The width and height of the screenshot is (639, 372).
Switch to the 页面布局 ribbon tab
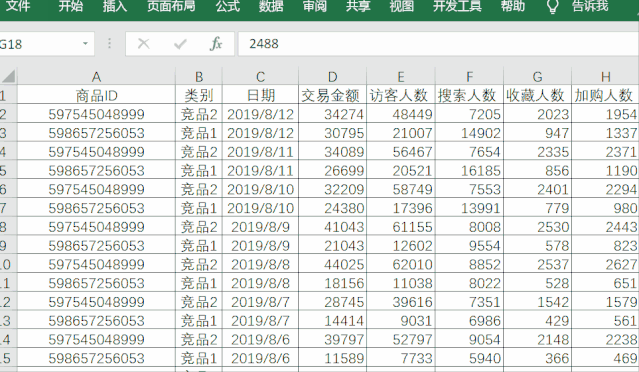point(171,6)
